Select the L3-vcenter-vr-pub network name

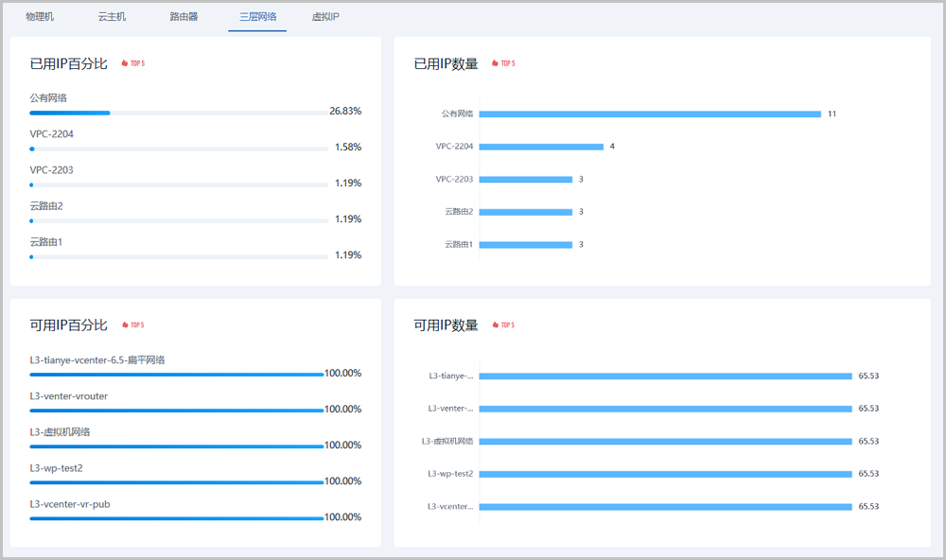70,504
